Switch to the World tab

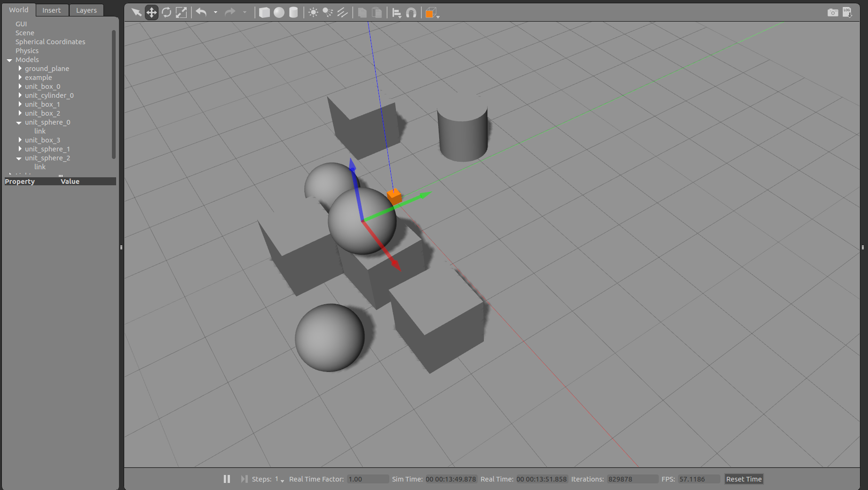click(19, 10)
